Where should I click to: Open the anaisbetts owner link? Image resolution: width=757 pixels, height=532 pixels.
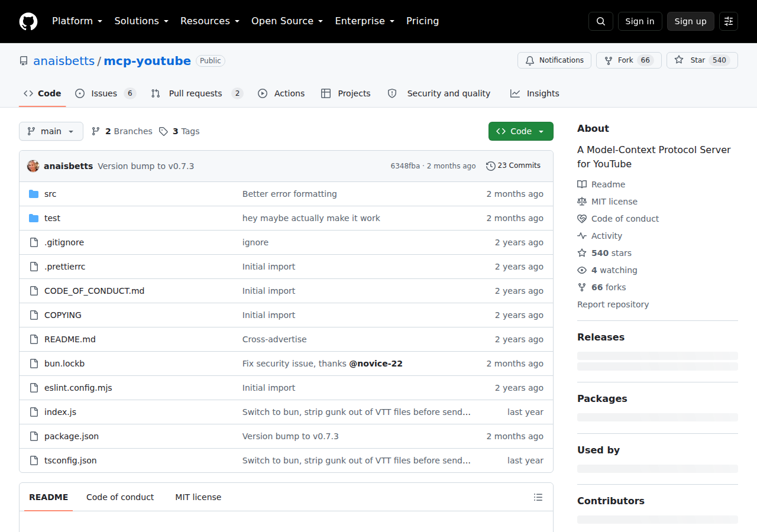coord(64,61)
